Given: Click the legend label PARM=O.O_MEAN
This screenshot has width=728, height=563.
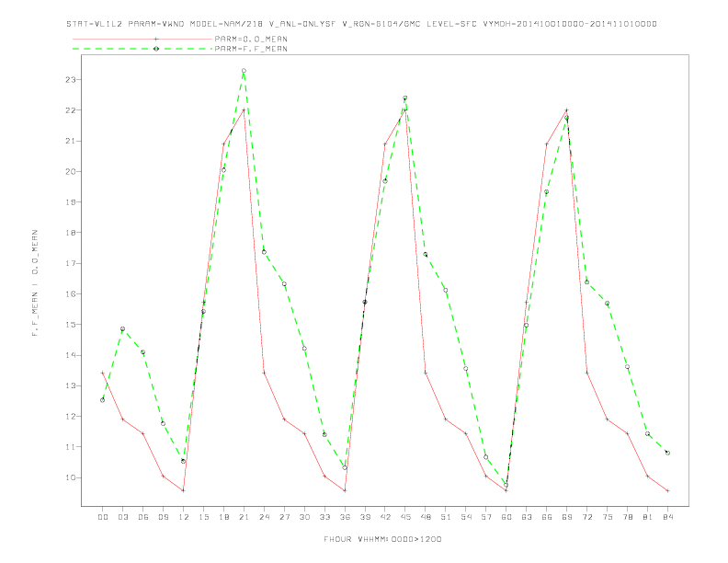Looking at the screenshot, I should (251, 39).
